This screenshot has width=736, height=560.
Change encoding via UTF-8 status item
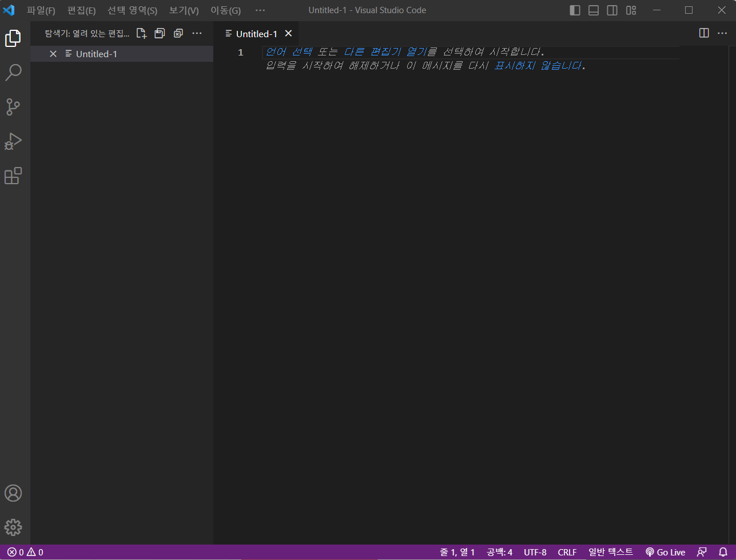point(535,553)
